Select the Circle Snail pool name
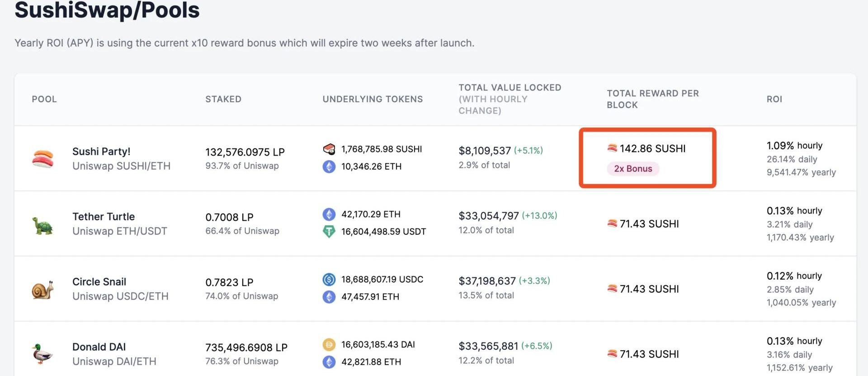 pos(99,282)
